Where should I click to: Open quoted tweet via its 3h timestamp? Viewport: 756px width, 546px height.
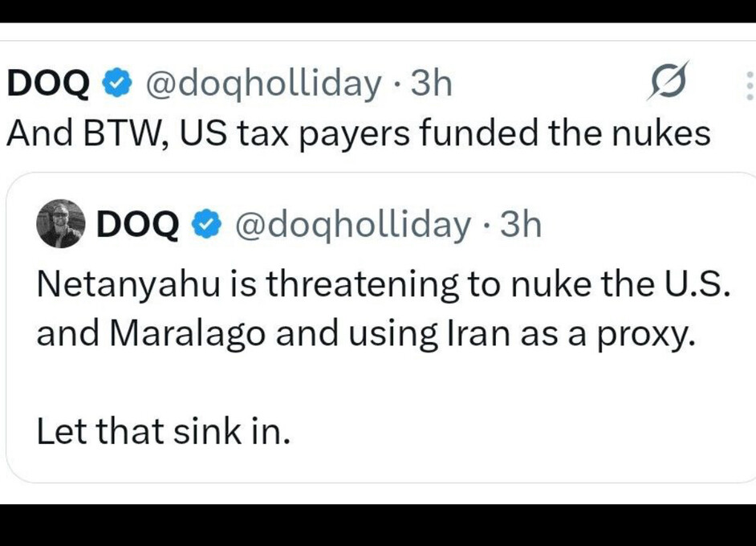pyautogui.click(x=521, y=226)
